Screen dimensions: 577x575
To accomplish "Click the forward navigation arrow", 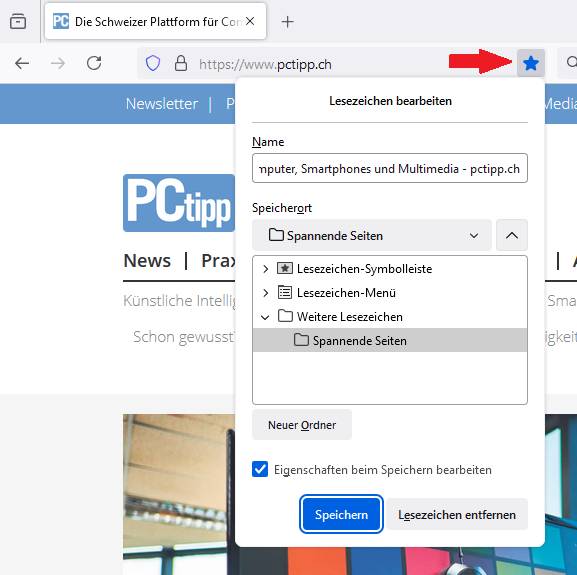I will tap(58, 64).
